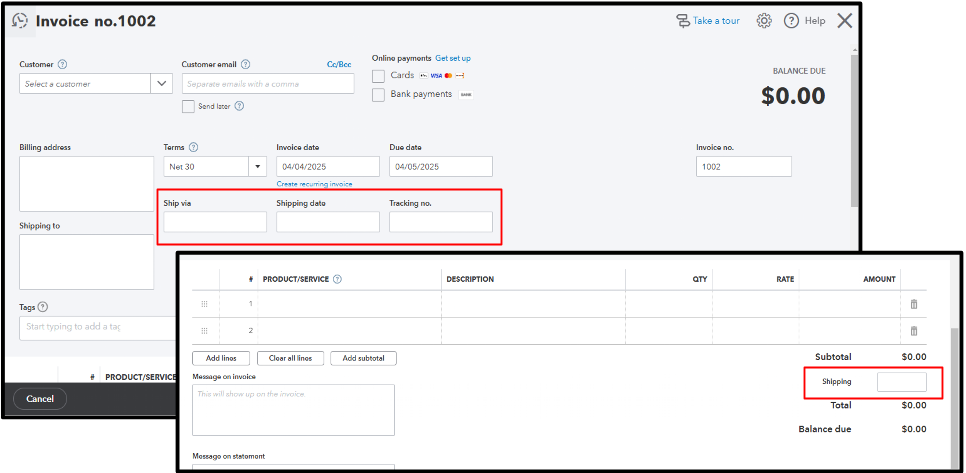Click Product/Service cell in row 1
Viewport: 966px width, 473px height.
click(x=349, y=304)
